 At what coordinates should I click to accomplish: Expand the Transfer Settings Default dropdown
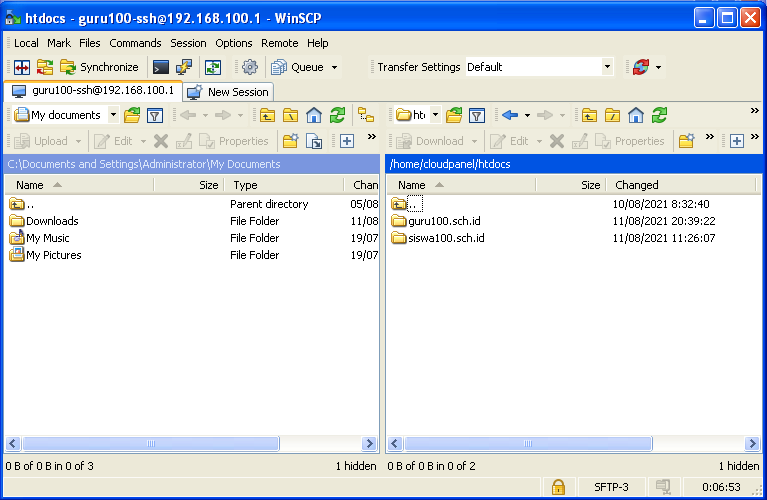[606, 67]
